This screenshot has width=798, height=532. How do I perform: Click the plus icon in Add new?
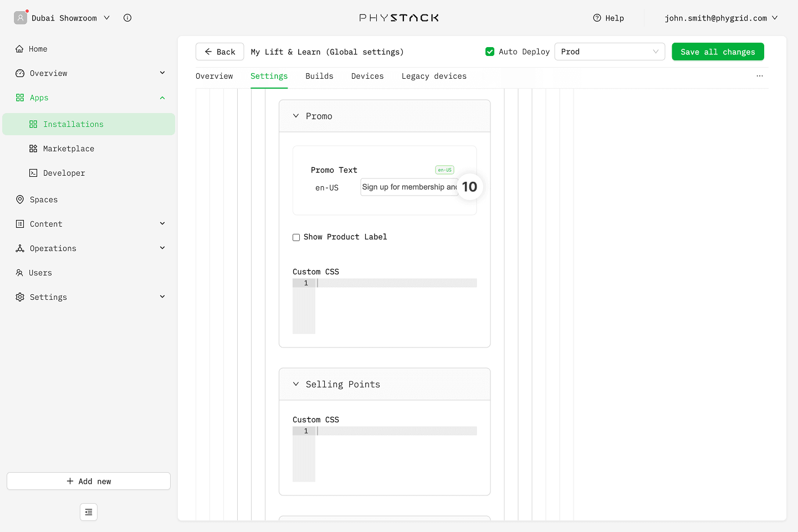click(x=70, y=481)
